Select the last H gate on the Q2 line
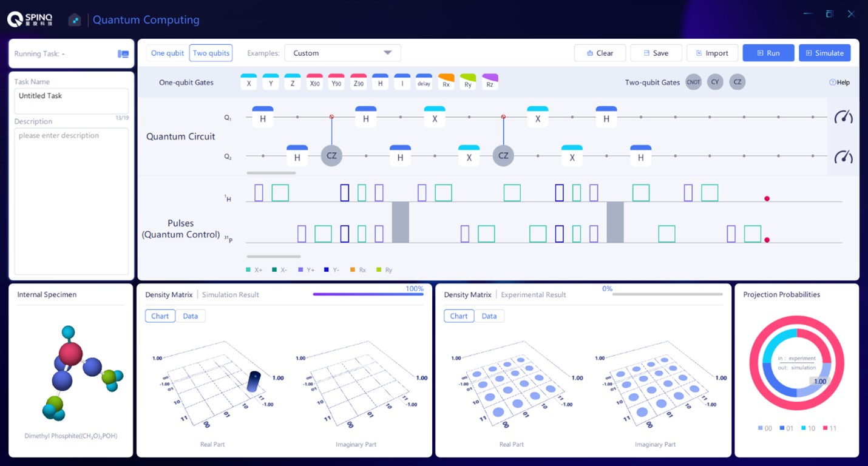 coord(641,156)
